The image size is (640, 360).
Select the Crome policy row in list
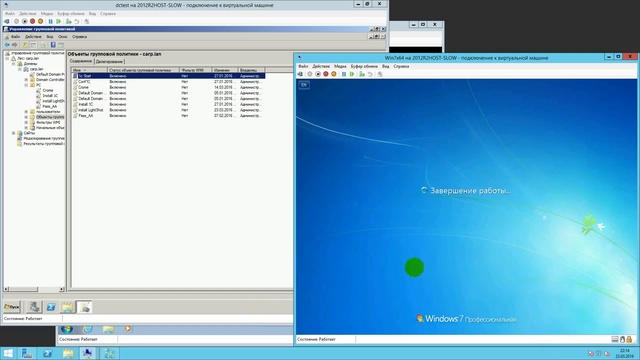pos(168,87)
